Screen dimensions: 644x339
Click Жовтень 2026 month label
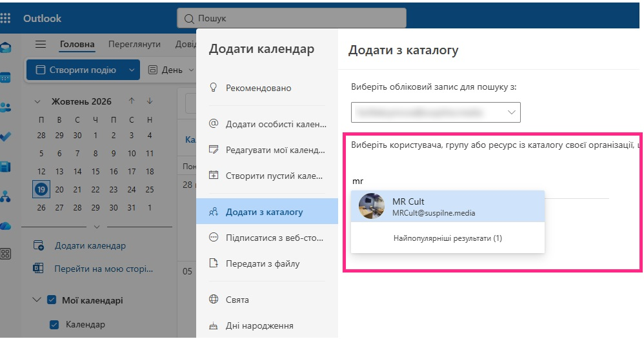click(x=81, y=101)
